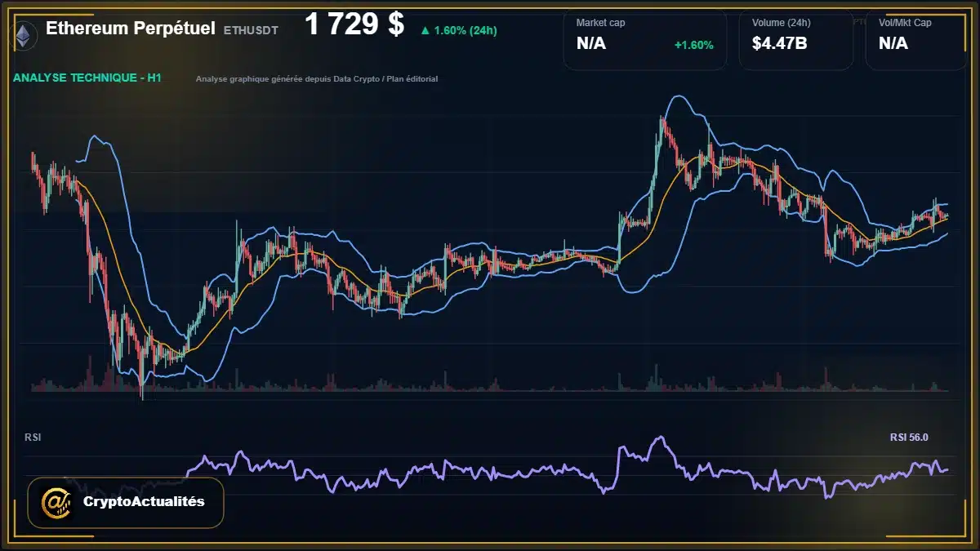Click the "Analyse graphique générée" subtitle

tap(317, 79)
